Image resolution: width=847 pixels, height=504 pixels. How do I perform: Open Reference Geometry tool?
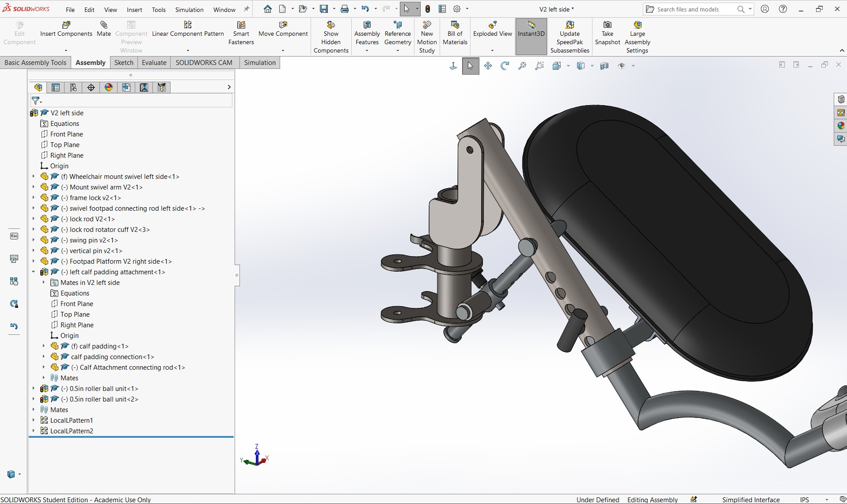coord(398,33)
